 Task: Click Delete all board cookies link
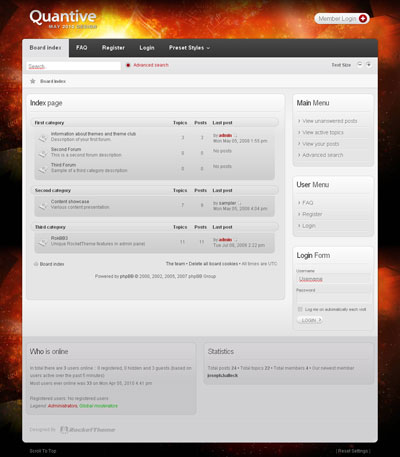tap(213, 264)
